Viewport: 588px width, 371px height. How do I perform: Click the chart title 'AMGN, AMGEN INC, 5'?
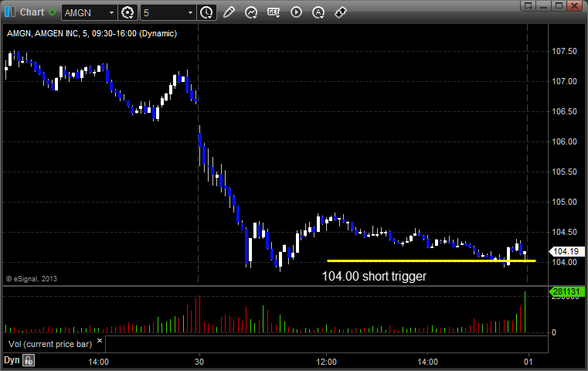(x=47, y=33)
